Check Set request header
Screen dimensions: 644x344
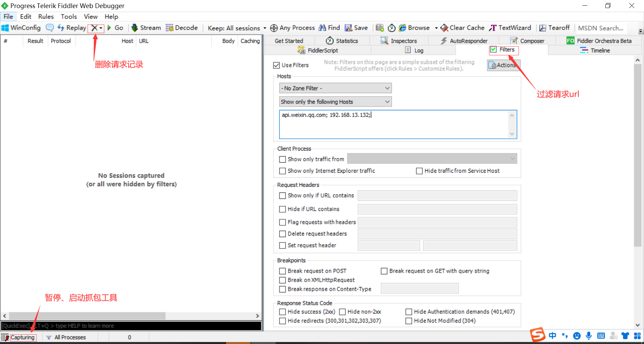282,245
